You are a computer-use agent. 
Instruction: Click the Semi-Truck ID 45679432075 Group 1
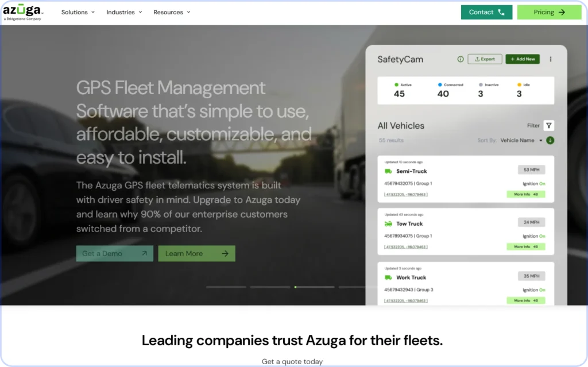[x=408, y=184]
